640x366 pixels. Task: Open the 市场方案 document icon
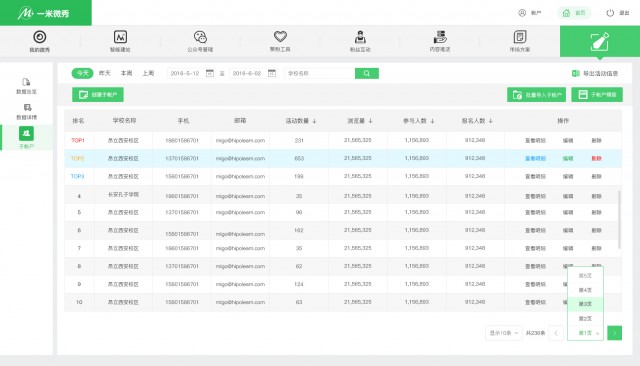(520, 37)
